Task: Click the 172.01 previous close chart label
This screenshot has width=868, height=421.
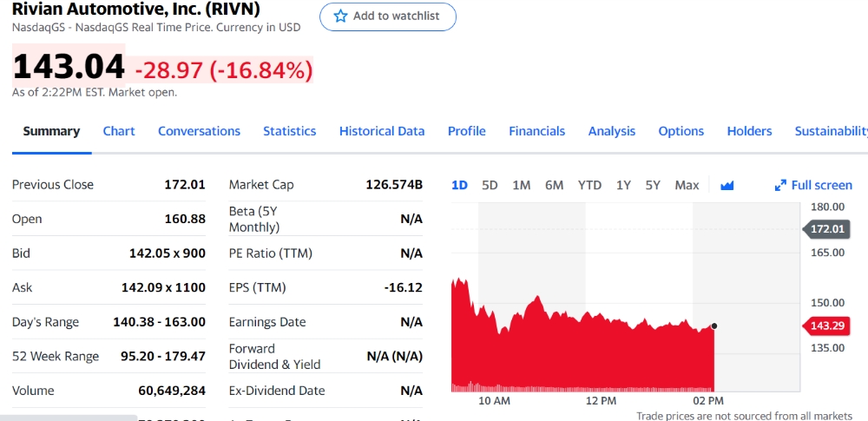Action: coord(825,229)
